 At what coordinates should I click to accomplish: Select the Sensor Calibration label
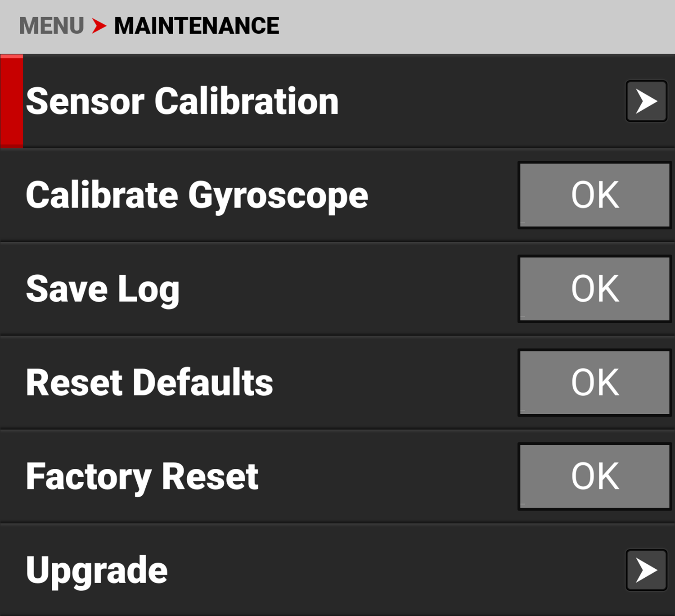[x=182, y=101]
